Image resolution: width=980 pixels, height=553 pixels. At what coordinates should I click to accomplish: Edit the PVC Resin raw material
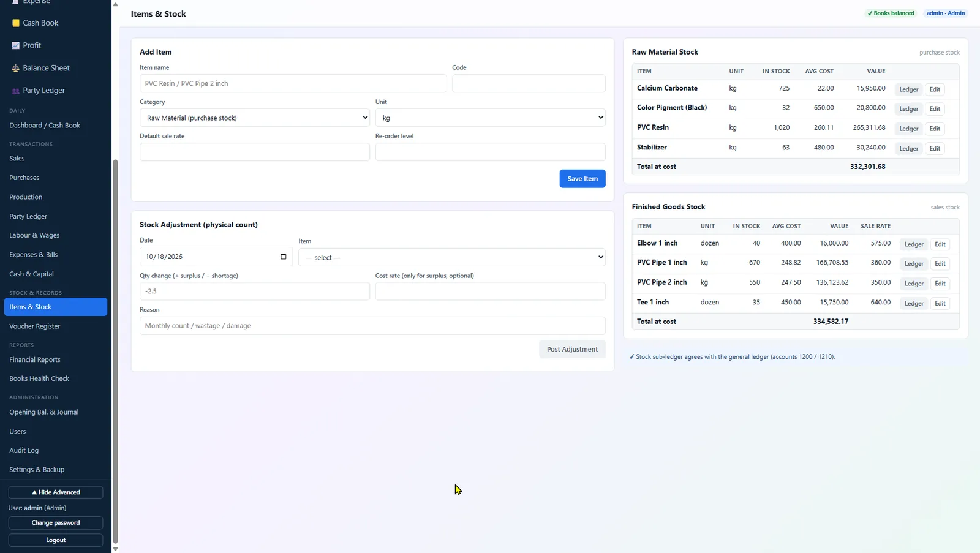coord(935,129)
